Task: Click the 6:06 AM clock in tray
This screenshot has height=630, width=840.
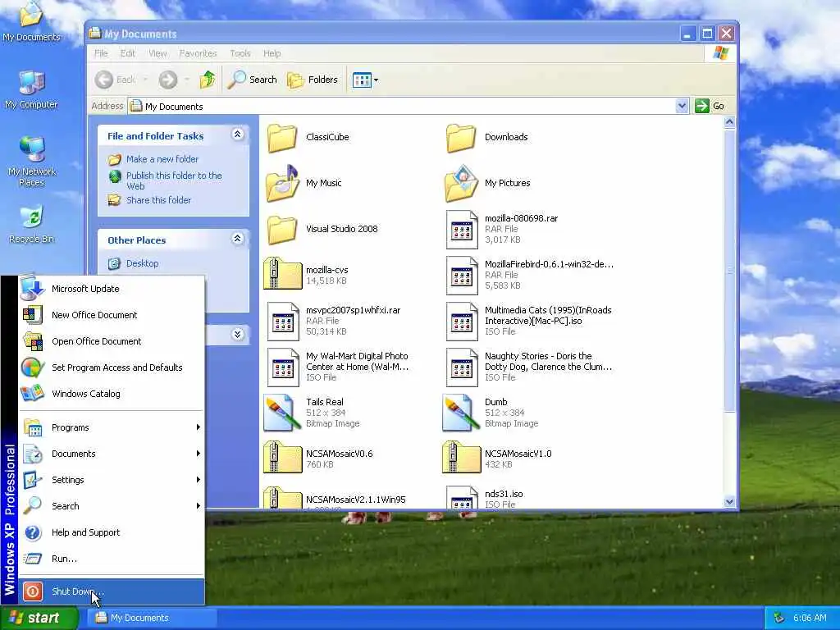Action: (x=810, y=619)
